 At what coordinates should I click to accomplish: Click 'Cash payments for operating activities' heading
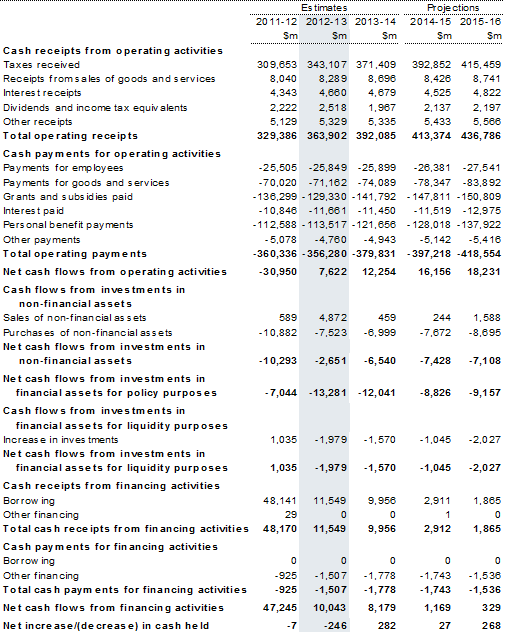[112, 154]
